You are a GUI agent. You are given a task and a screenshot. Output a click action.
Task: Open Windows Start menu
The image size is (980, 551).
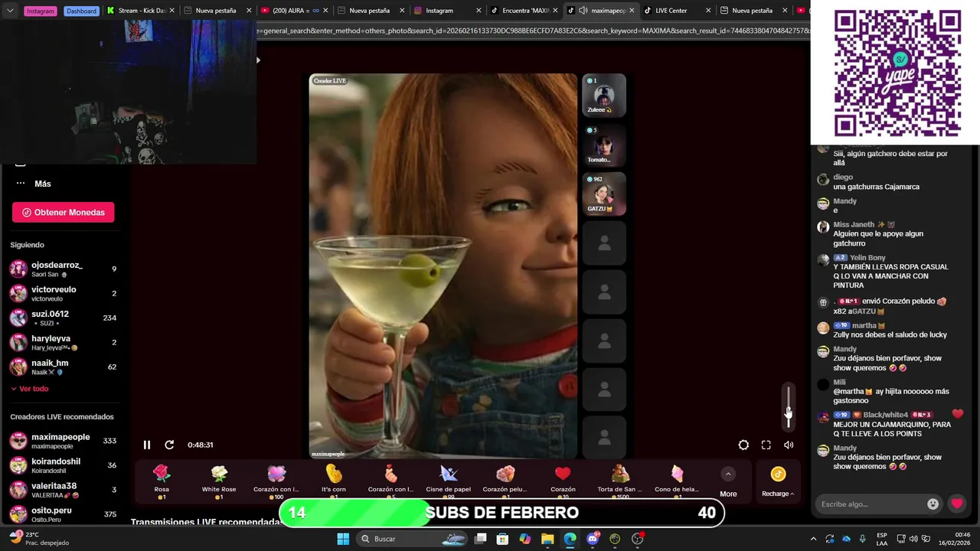[x=343, y=539]
